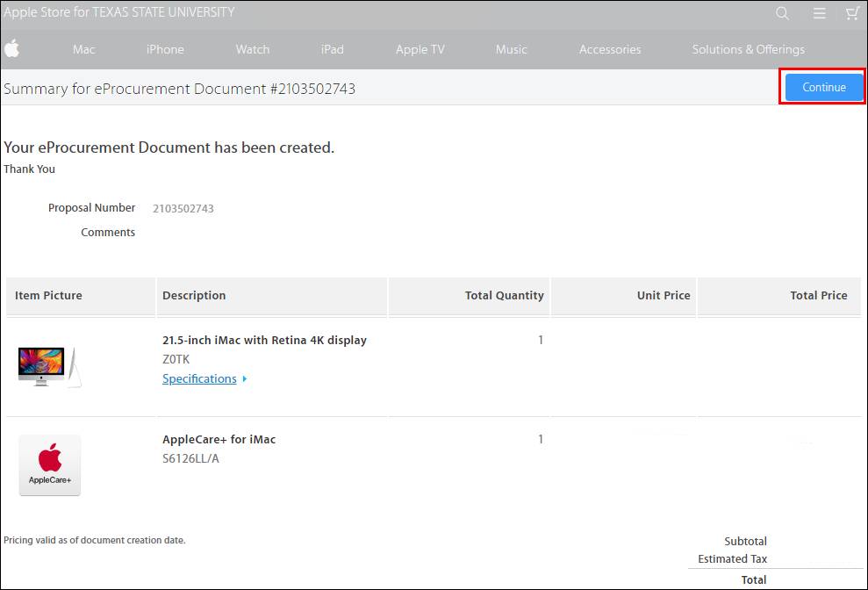The image size is (868, 590).
Task: Open the hamburger menu icon
Action: click(x=819, y=13)
